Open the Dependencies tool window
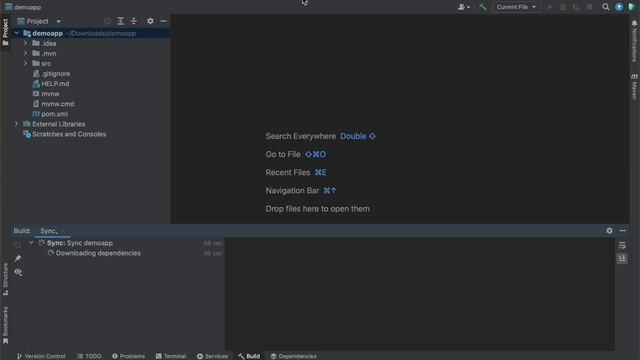This screenshot has height=360, width=640. 293,356
